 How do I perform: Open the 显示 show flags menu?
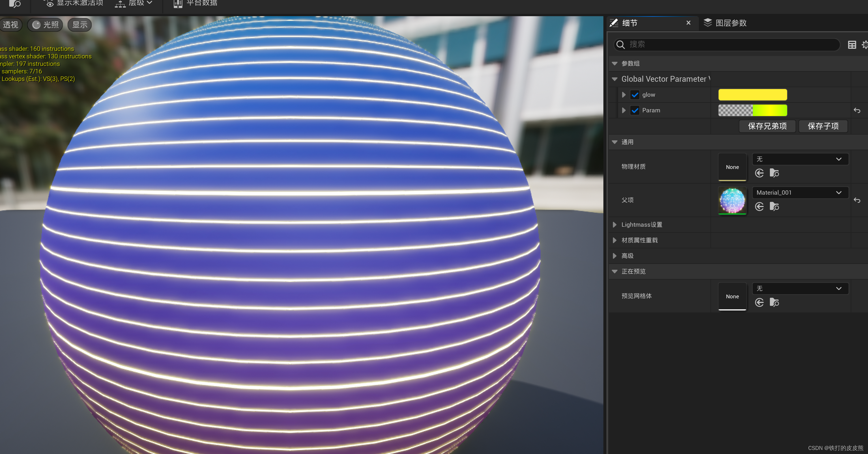click(x=80, y=25)
